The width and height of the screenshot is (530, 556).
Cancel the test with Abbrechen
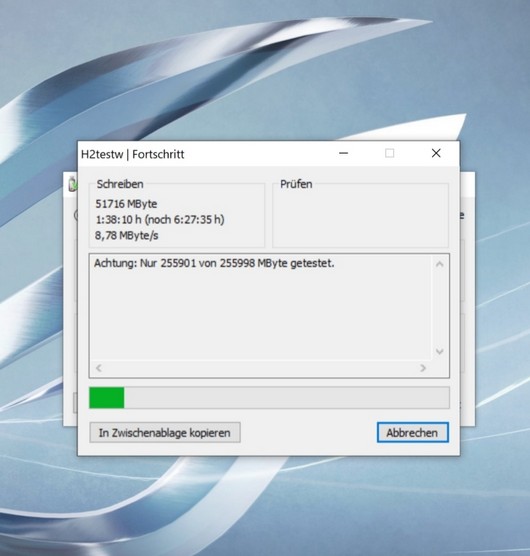[413, 432]
